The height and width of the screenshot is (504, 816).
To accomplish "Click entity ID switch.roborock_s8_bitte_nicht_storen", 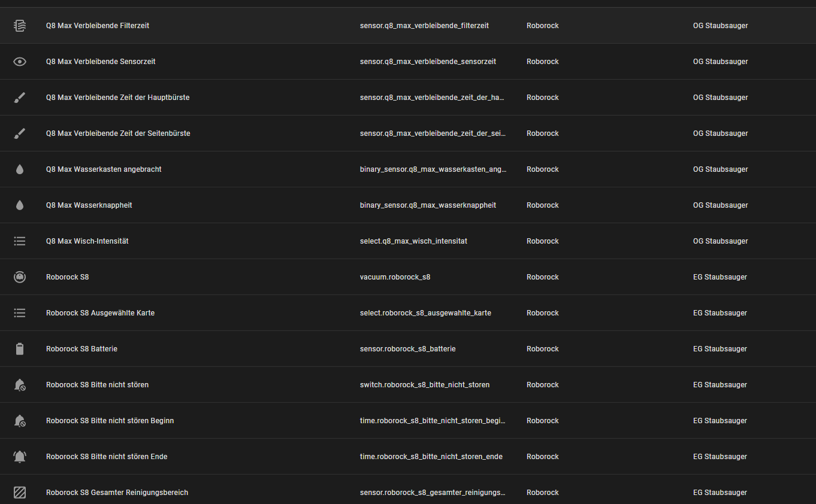I will tap(425, 385).
